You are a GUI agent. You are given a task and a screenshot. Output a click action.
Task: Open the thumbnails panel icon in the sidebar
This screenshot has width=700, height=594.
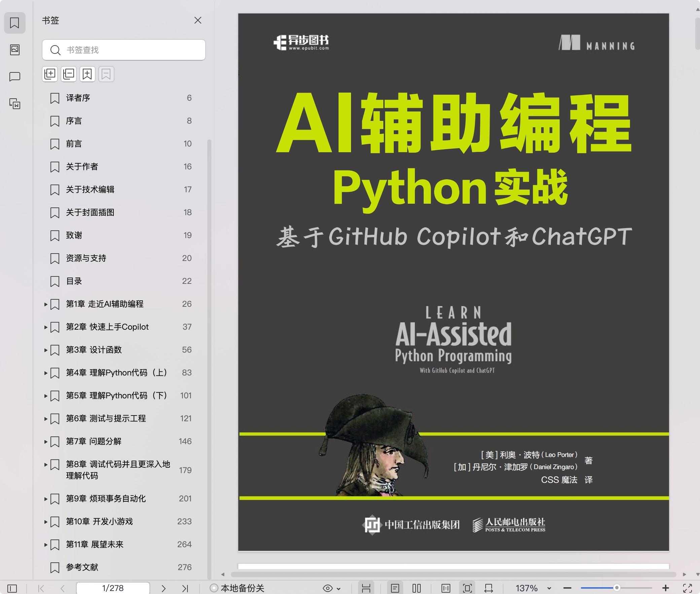[x=15, y=50]
